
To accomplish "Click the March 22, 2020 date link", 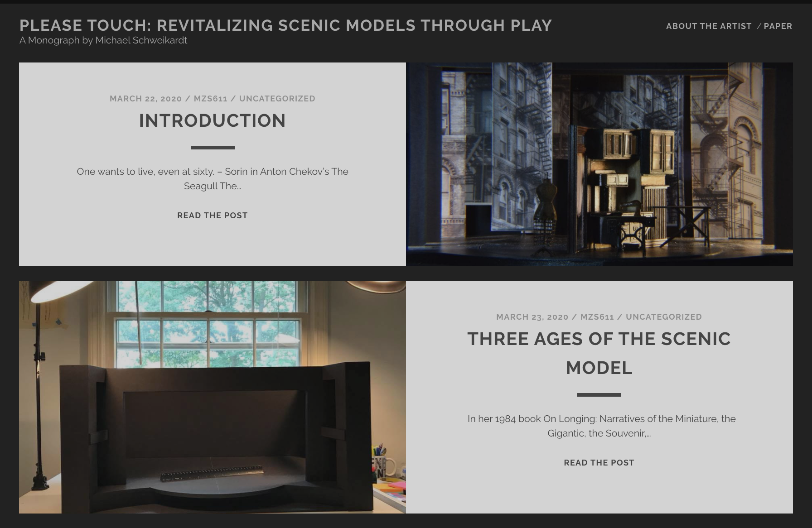I will point(145,99).
